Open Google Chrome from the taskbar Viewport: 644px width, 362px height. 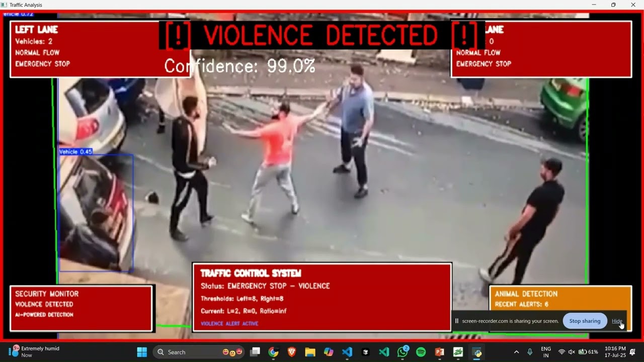coord(274,352)
